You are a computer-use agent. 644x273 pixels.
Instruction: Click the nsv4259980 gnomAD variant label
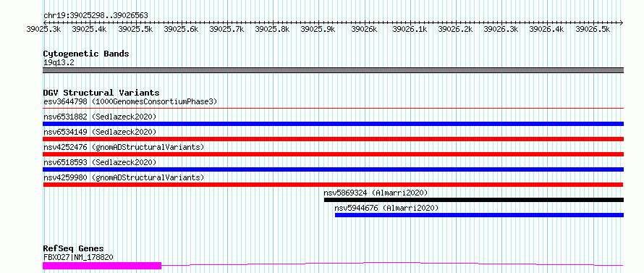coord(124,177)
